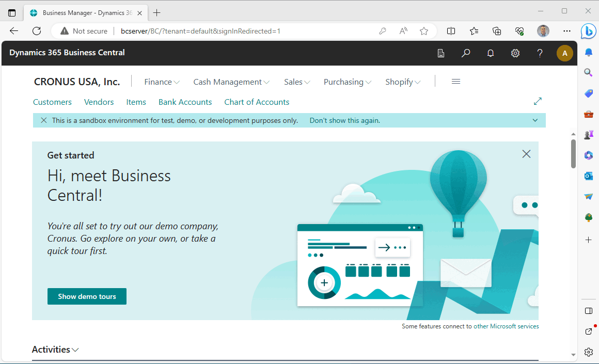Close the Get started banner
Screen dimensions: 599x364
point(526,154)
